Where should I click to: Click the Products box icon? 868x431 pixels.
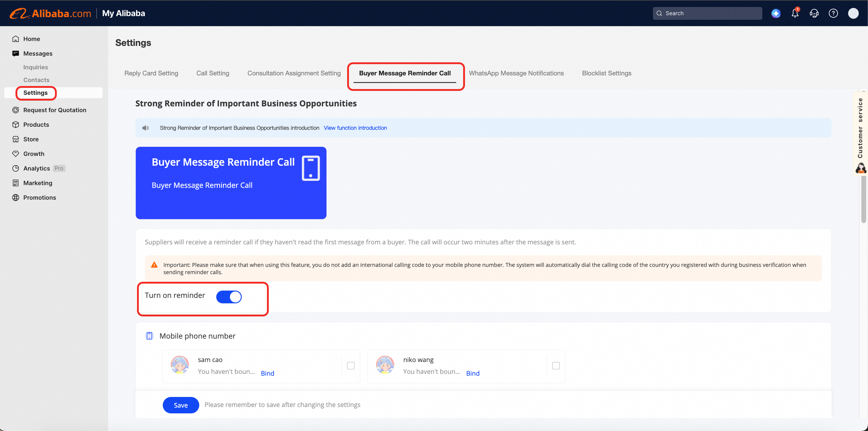click(x=15, y=124)
